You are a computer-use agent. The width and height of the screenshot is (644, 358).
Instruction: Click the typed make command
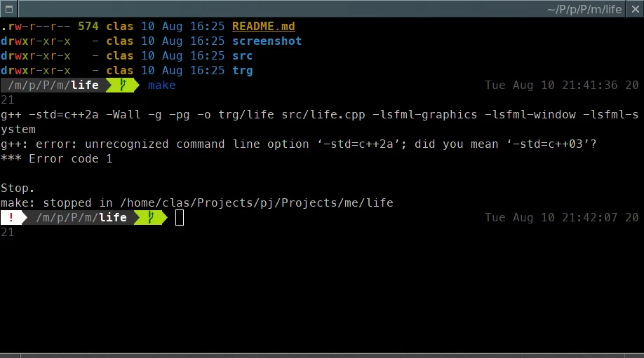161,85
